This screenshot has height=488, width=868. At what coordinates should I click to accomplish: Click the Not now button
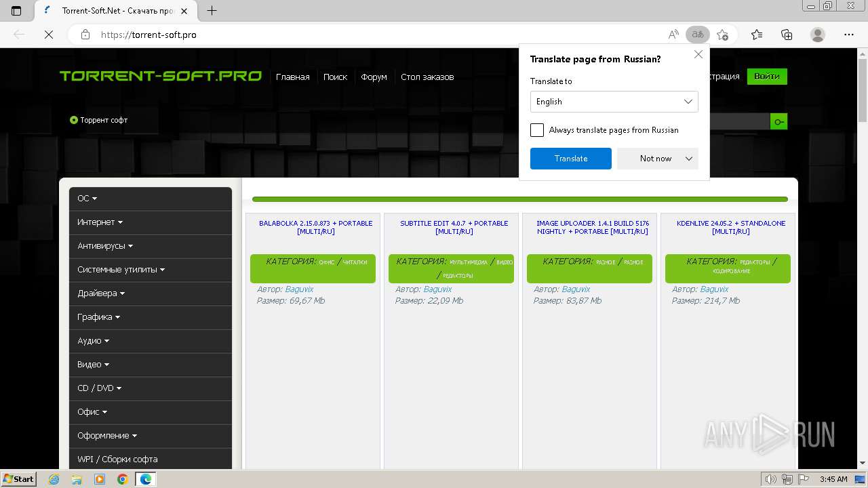[656, 159]
